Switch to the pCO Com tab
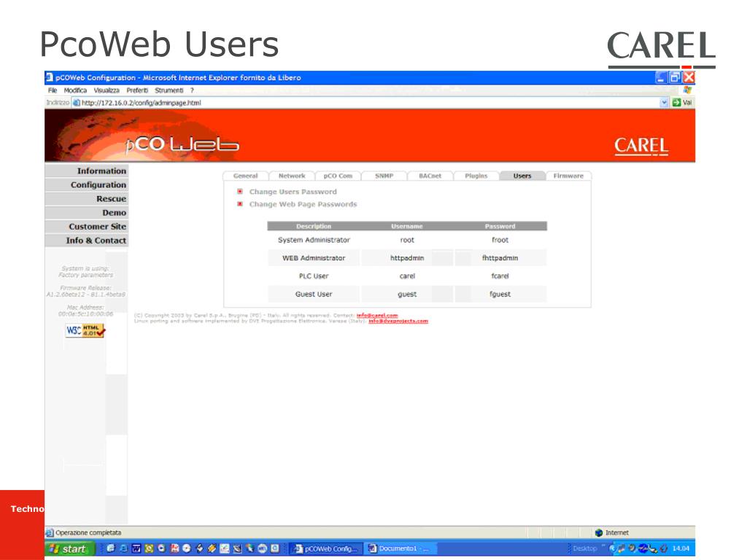This screenshot has width=747, height=560. pyautogui.click(x=338, y=176)
